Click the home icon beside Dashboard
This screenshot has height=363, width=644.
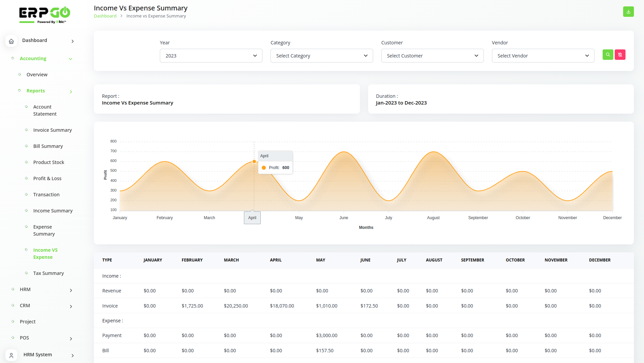pos(11,41)
